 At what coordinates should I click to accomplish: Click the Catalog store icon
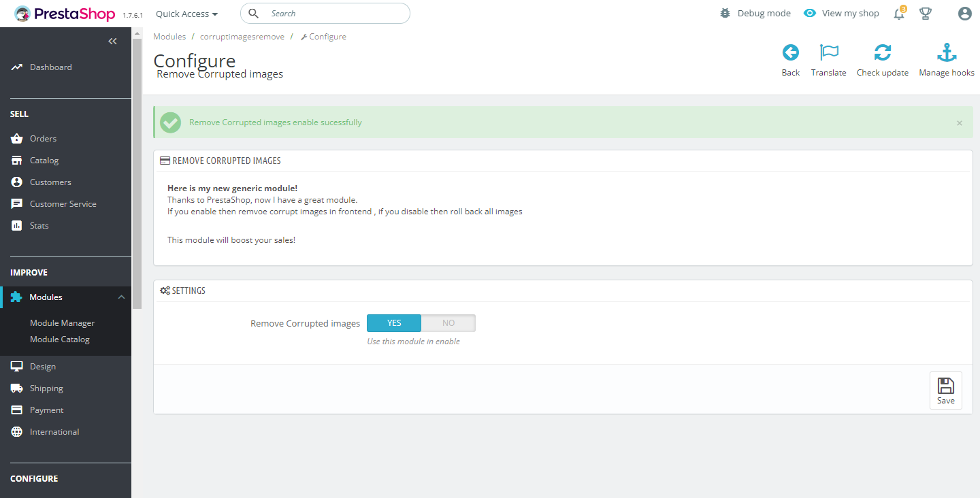coord(17,161)
